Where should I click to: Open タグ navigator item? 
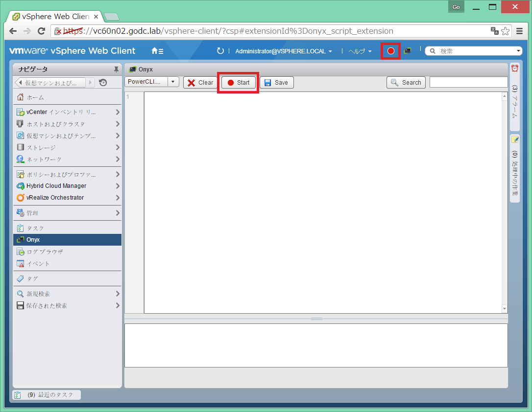coord(67,278)
